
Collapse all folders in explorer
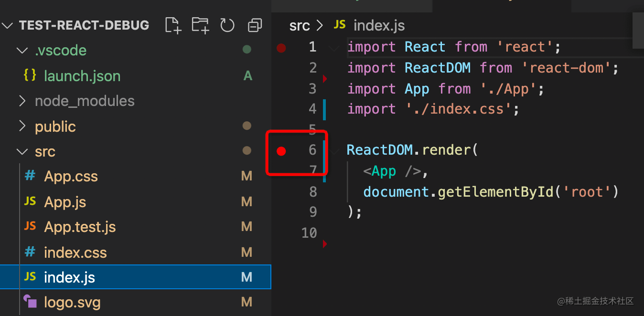pyautogui.click(x=255, y=25)
